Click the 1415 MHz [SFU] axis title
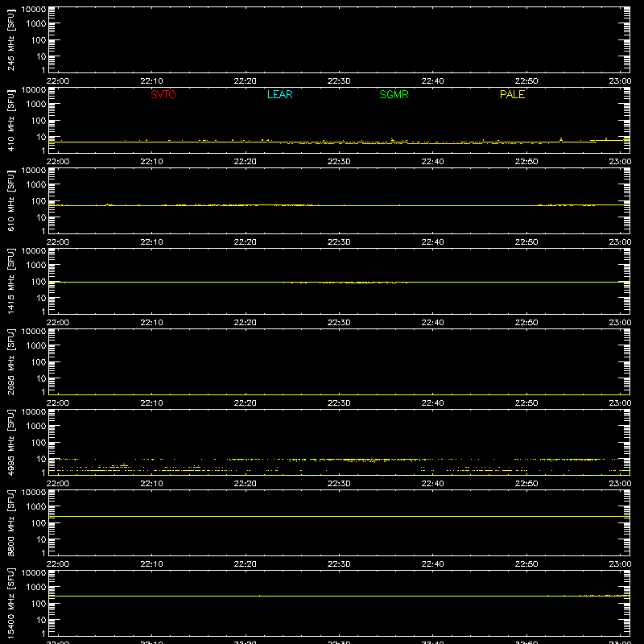 (11, 281)
